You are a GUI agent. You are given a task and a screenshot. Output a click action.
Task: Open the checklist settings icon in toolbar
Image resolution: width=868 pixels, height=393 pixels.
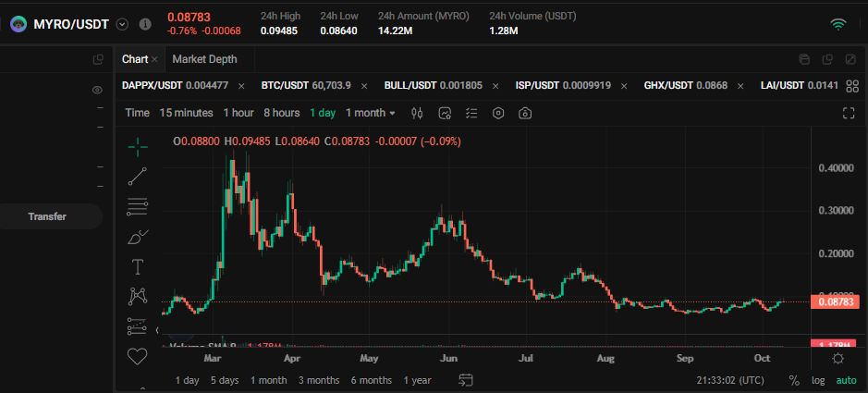(471, 114)
